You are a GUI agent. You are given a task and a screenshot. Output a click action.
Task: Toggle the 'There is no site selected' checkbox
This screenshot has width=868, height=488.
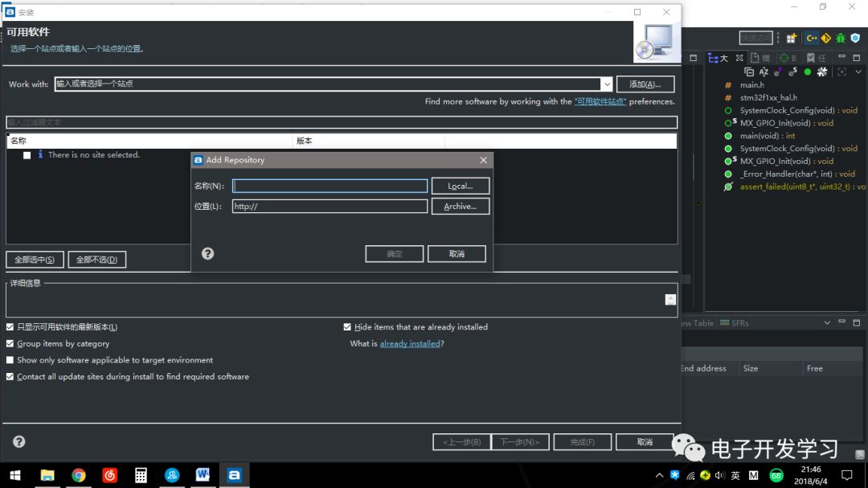(x=27, y=155)
